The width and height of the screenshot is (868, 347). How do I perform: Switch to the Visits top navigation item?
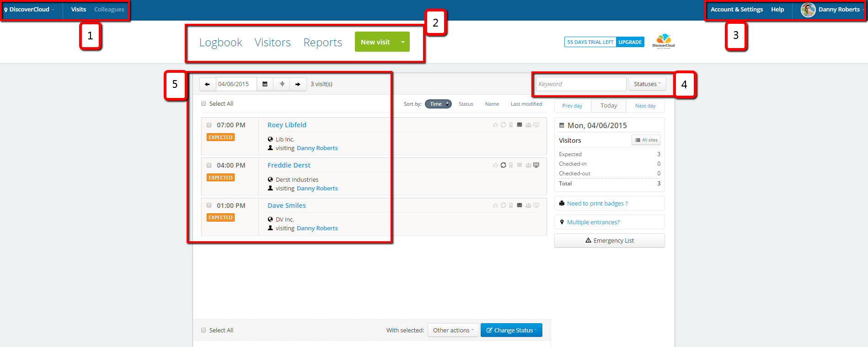coord(79,10)
